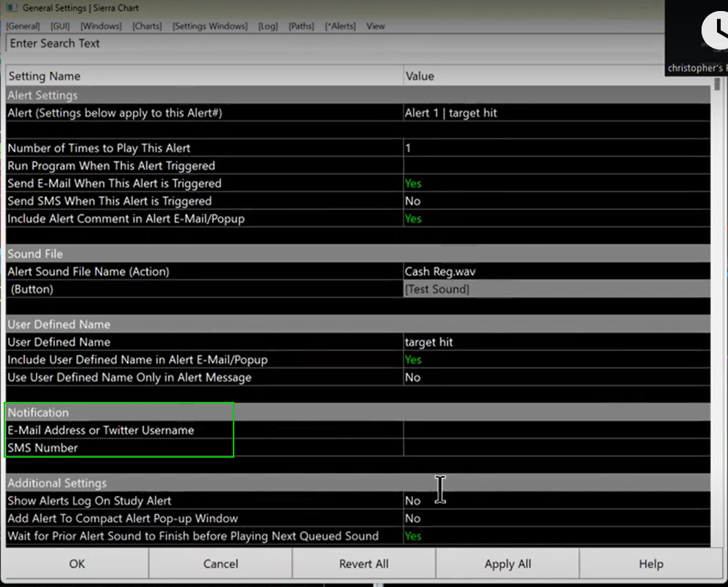The height and width of the screenshot is (587, 728).
Task: Click 'Run Program When This Alert Triggered' label
Action: coord(112,166)
